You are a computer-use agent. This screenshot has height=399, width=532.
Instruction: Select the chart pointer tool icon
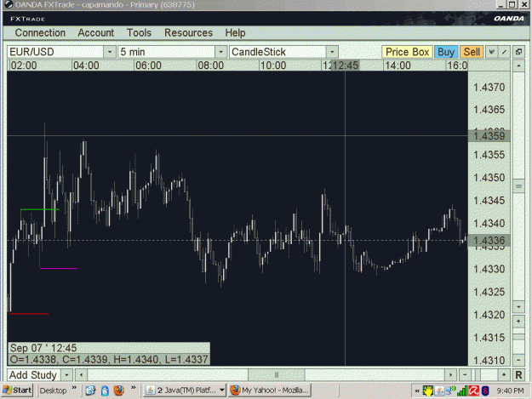coord(492,52)
